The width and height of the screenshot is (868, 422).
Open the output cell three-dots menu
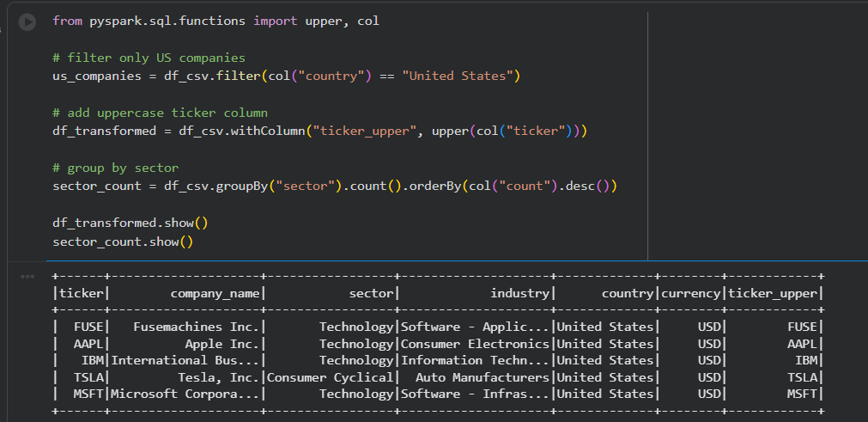click(x=27, y=277)
